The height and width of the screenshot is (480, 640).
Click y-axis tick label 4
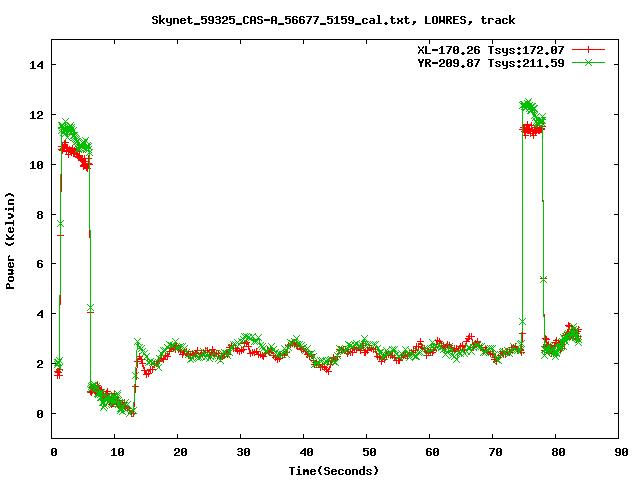[40, 314]
